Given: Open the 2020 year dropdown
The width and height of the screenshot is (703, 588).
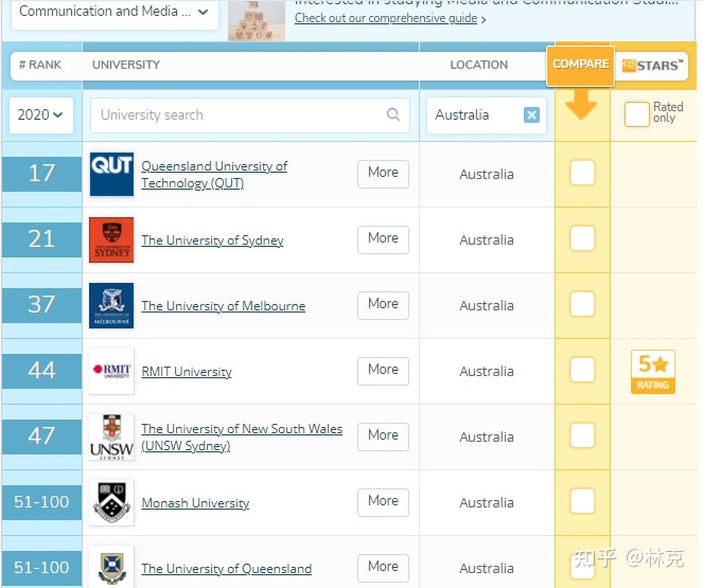Looking at the screenshot, I should (x=41, y=115).
